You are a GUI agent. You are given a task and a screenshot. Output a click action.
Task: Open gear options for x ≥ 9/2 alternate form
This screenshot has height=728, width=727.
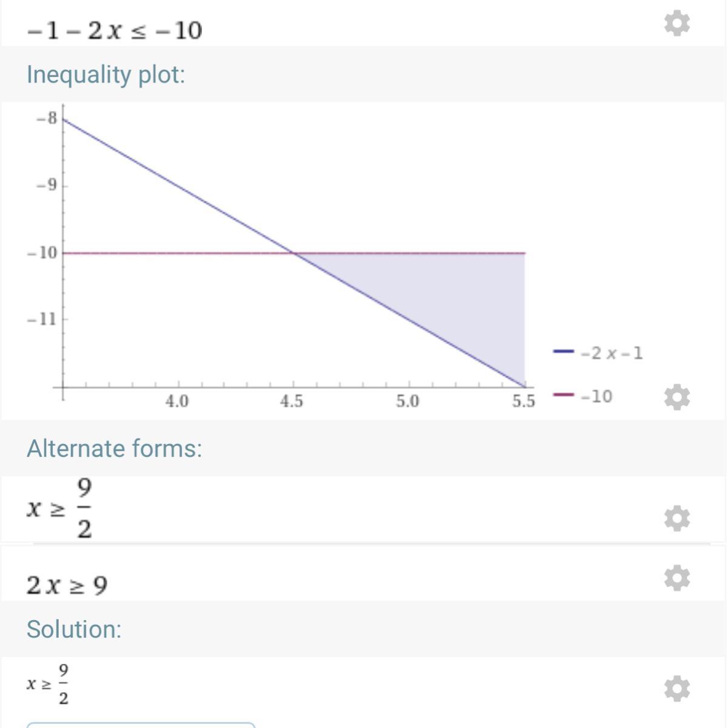pos(677,518)
